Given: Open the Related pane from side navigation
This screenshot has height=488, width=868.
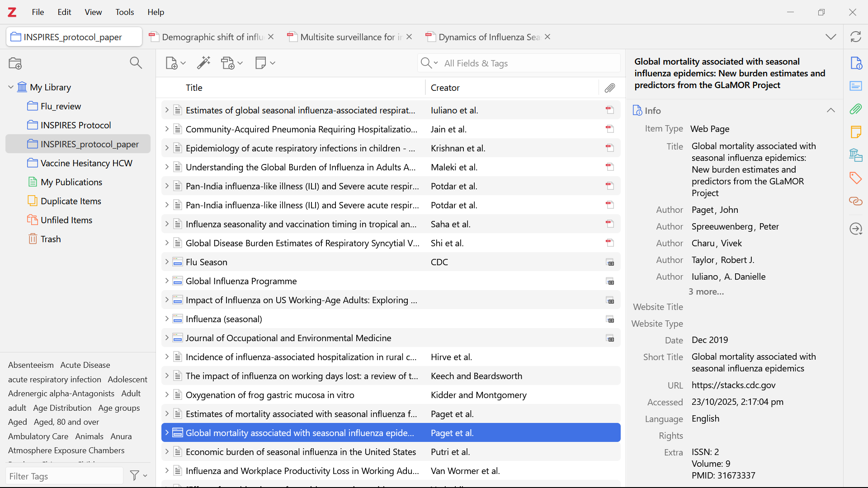Looking at the screenshot, I should click(855, 201).
